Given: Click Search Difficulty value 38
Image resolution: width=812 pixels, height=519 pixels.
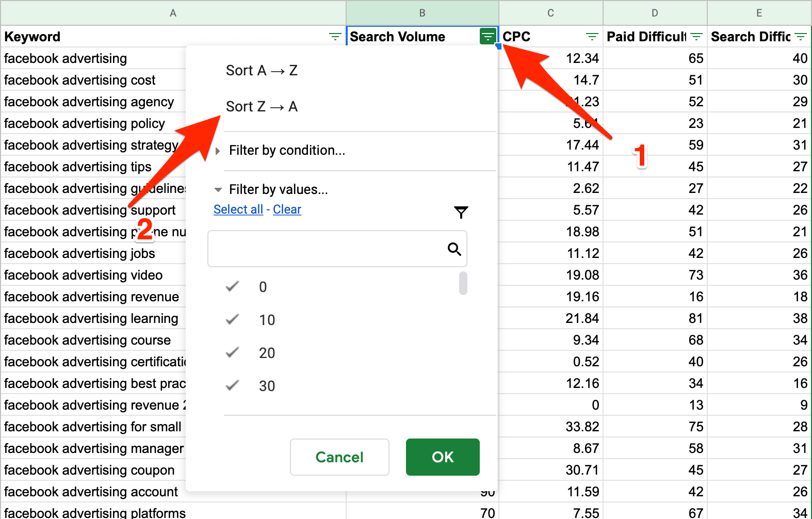Looking at the screenshot, I should [759, 318].
